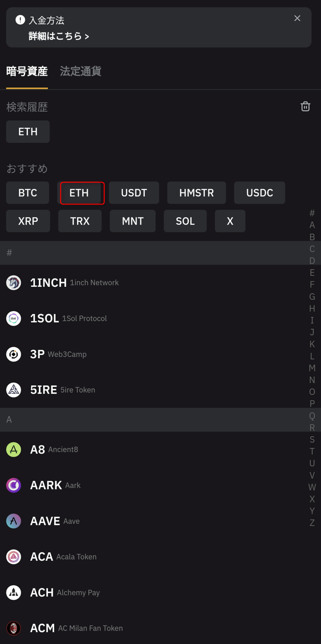Jump to letter S in alphabet index
The width and height of the screenshot is (321, 644).
(x=312, y=440)
